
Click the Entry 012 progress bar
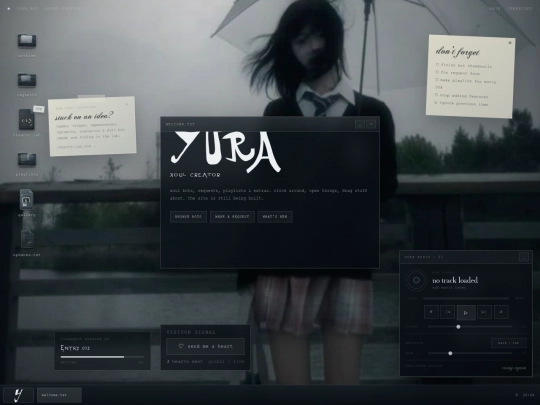pyautogui.click(x=102, y=357)
